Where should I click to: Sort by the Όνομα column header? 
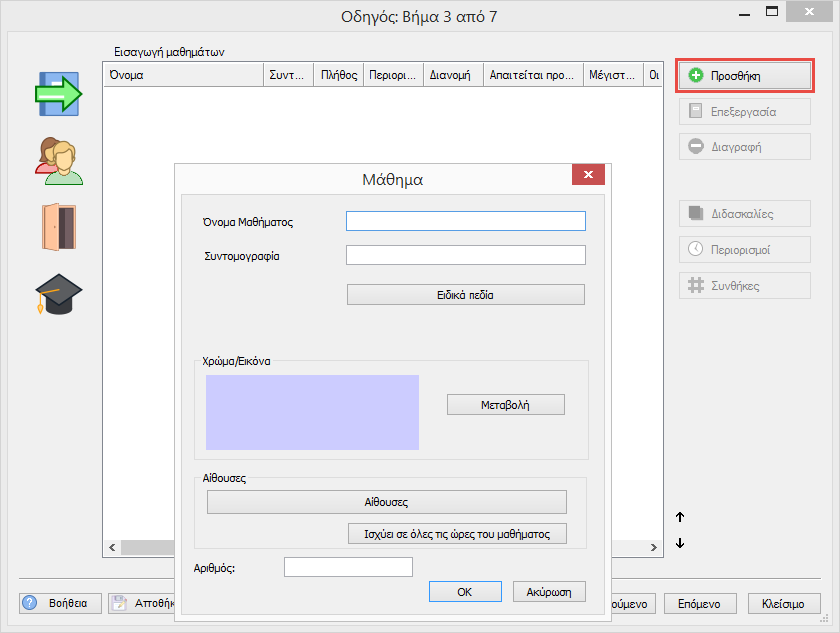182,75
